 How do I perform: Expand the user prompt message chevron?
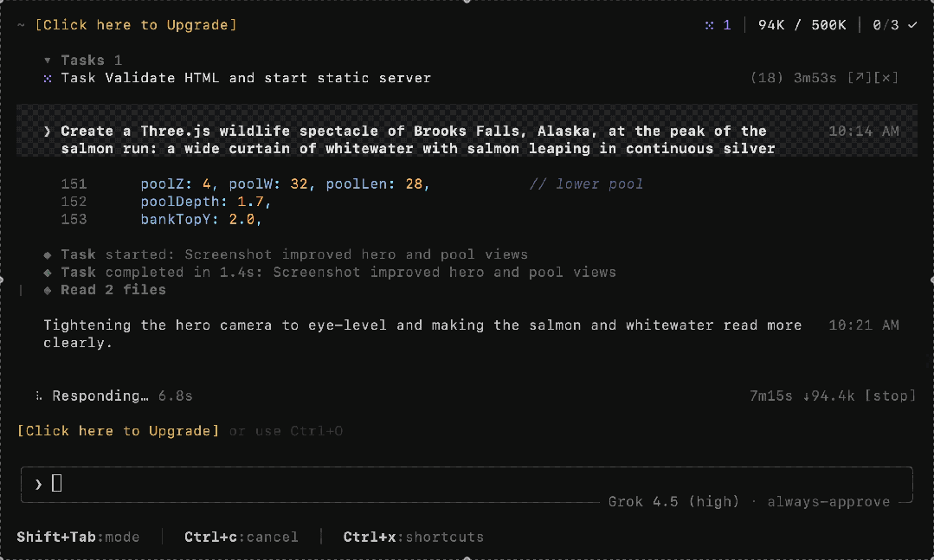pos(47,132)
